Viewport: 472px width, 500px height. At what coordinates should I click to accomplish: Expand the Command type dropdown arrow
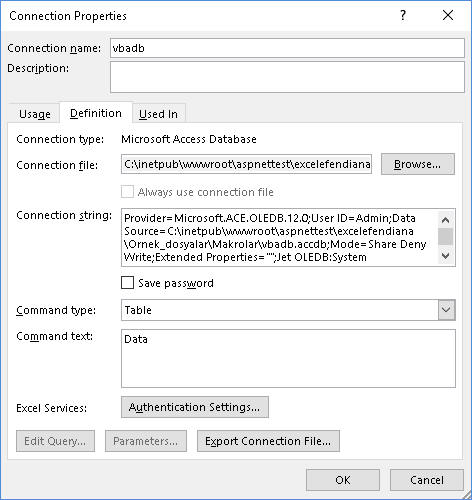click(x=446, y=310)
